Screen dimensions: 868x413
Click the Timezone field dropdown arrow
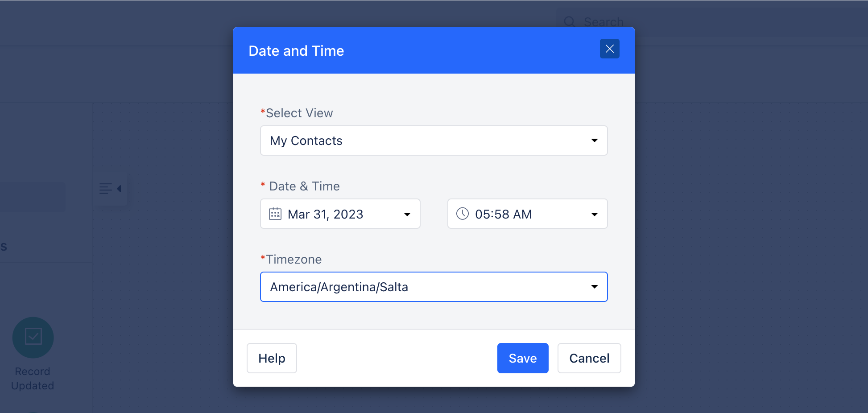[x=594, y=287]
